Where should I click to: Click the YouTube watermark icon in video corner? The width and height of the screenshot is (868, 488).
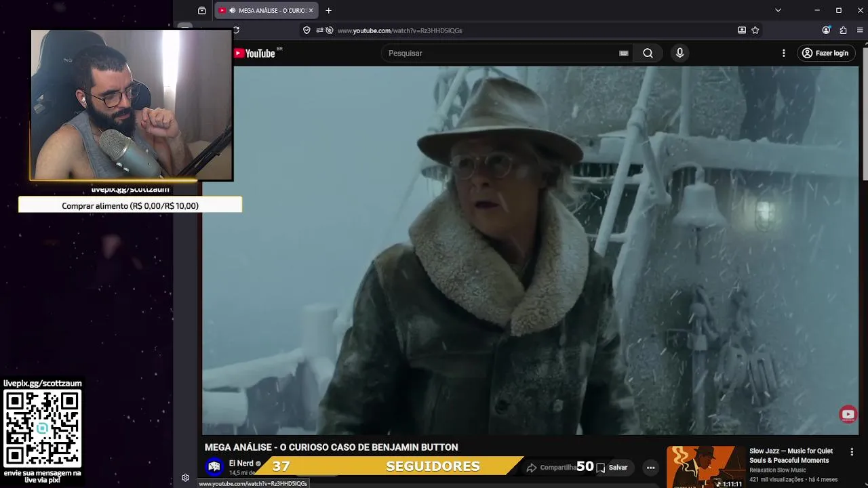[x=848, y=415]
